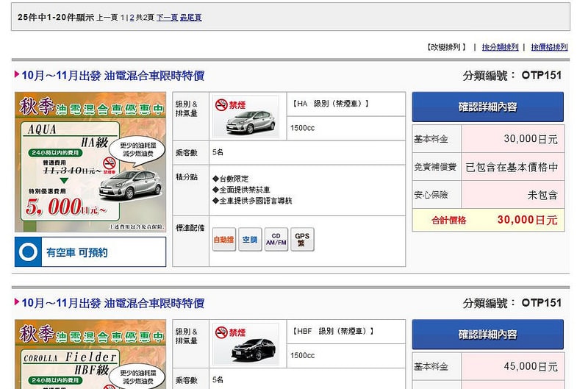Click 確認詳細內容 for the HA class

[487, 107]
